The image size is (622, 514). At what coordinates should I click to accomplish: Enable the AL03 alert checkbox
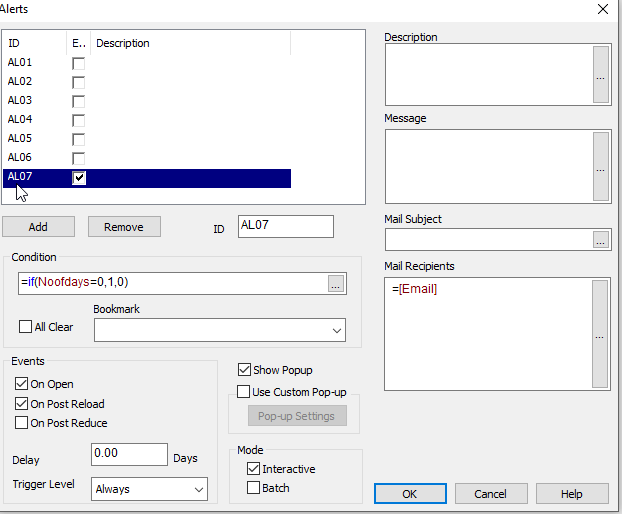pyautogui.click(x=79, y=102)
